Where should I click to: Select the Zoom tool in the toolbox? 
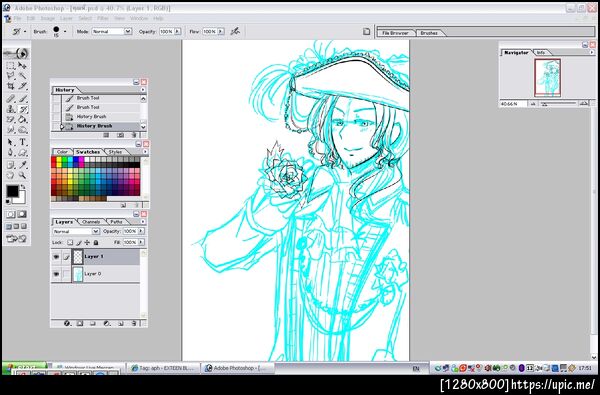pos(23,175)
